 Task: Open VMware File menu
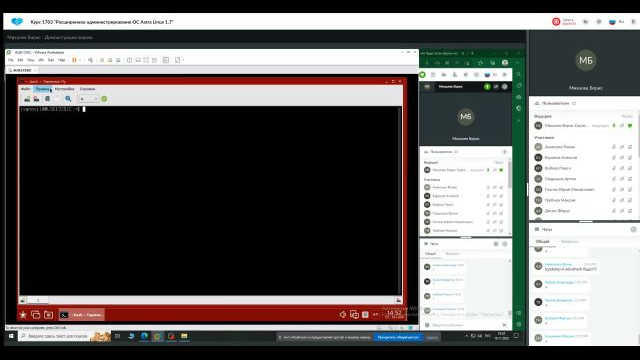point(11,60)
